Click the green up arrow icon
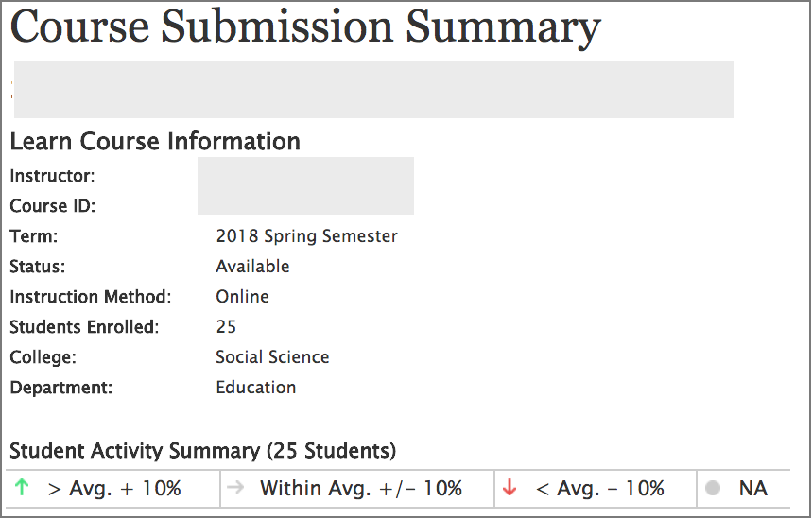 tap(22, 487)
